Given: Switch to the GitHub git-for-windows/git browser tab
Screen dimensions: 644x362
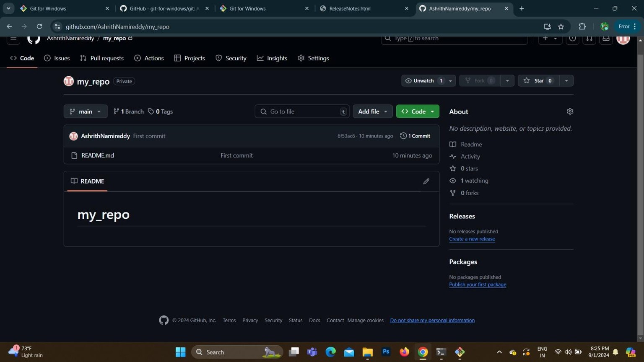Looking at the screenshot, I should pos(164,8).
